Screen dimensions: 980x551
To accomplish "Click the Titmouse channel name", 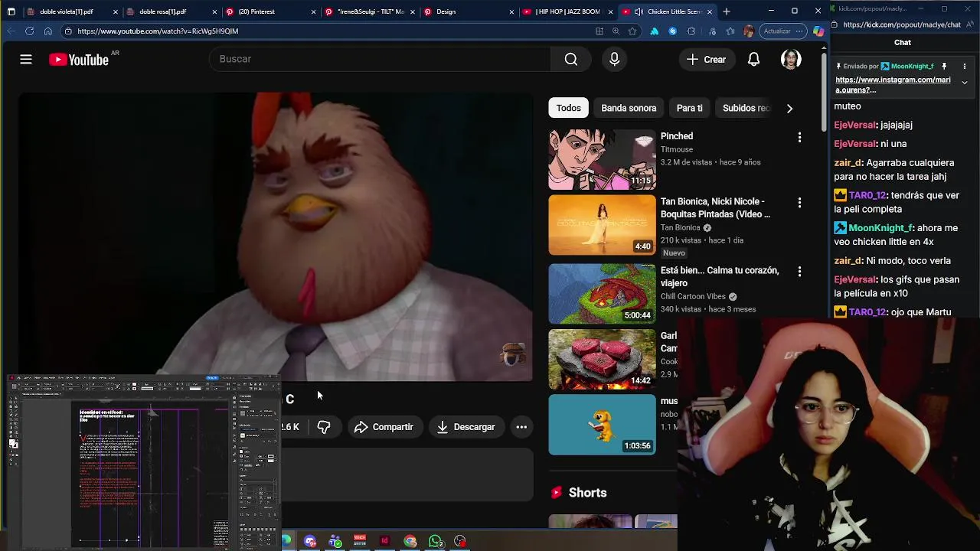I will (677, 149).
